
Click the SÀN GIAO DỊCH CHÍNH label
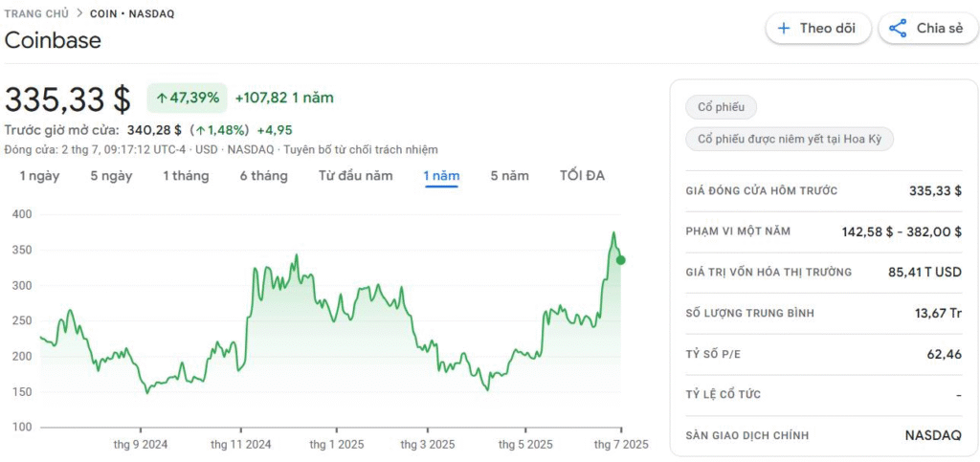point(746,435)
